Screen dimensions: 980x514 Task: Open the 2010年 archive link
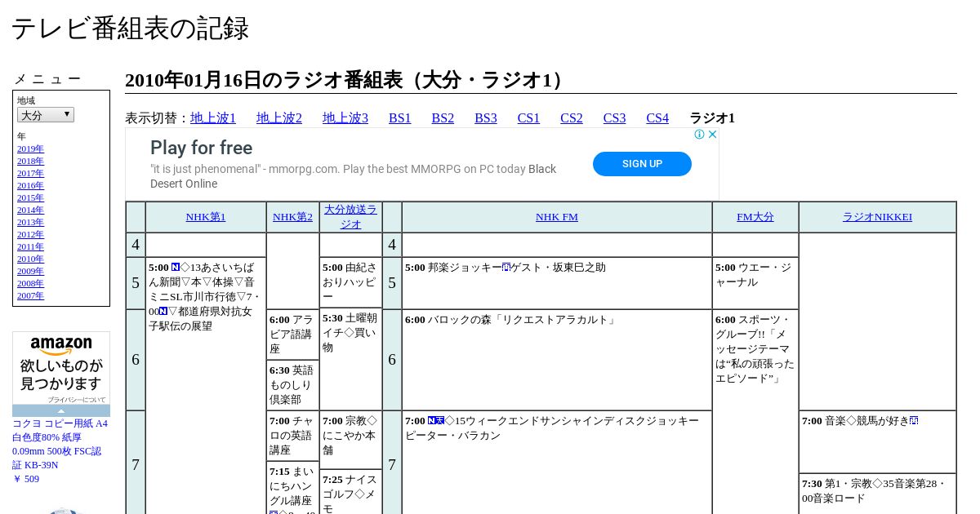coord(30,259)
